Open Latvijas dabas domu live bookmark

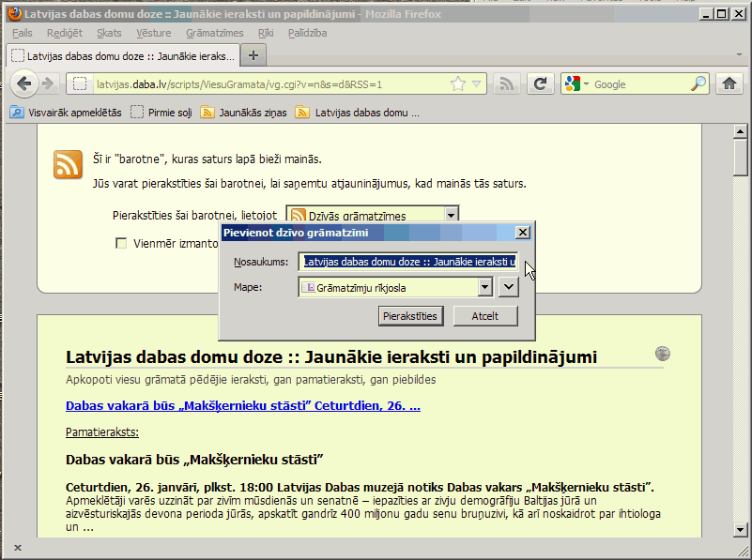(358, 113)
